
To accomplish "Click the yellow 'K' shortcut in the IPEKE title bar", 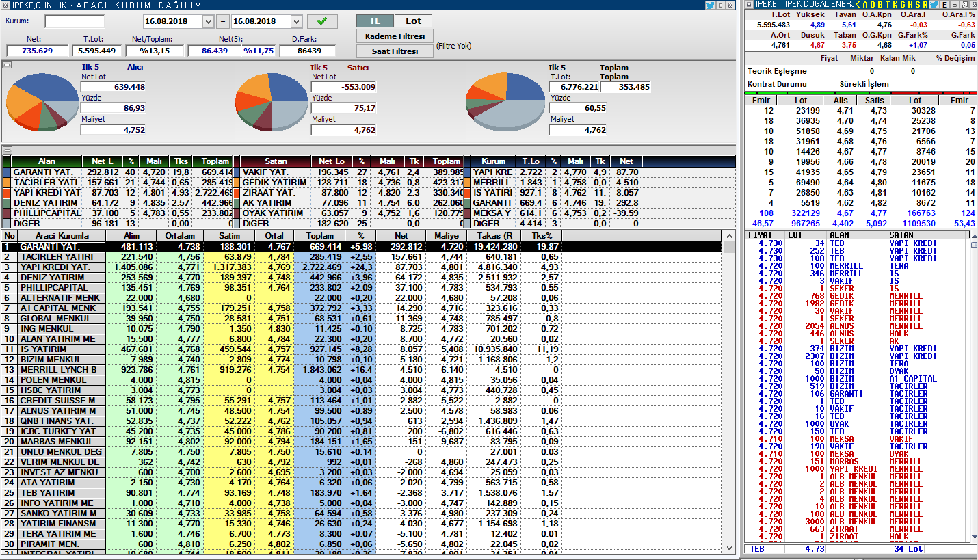I will (x=895, y=5).
